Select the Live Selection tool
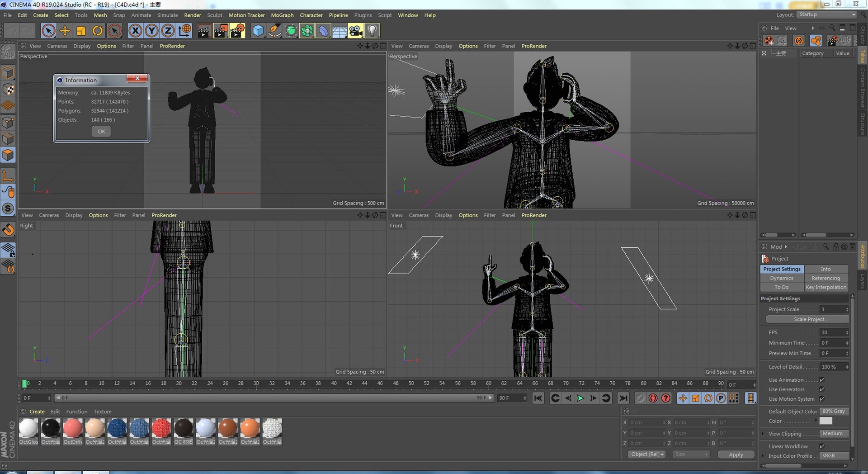 click(48, 31)
